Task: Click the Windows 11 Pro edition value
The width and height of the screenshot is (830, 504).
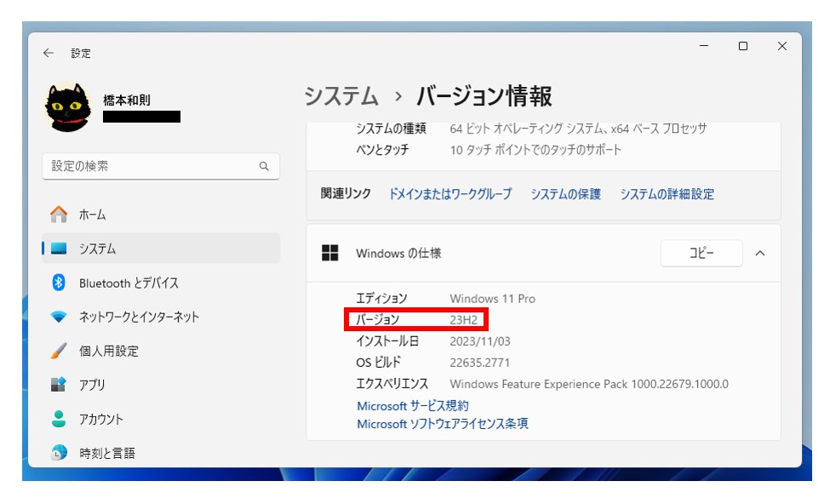Action: tap(492, 299)
